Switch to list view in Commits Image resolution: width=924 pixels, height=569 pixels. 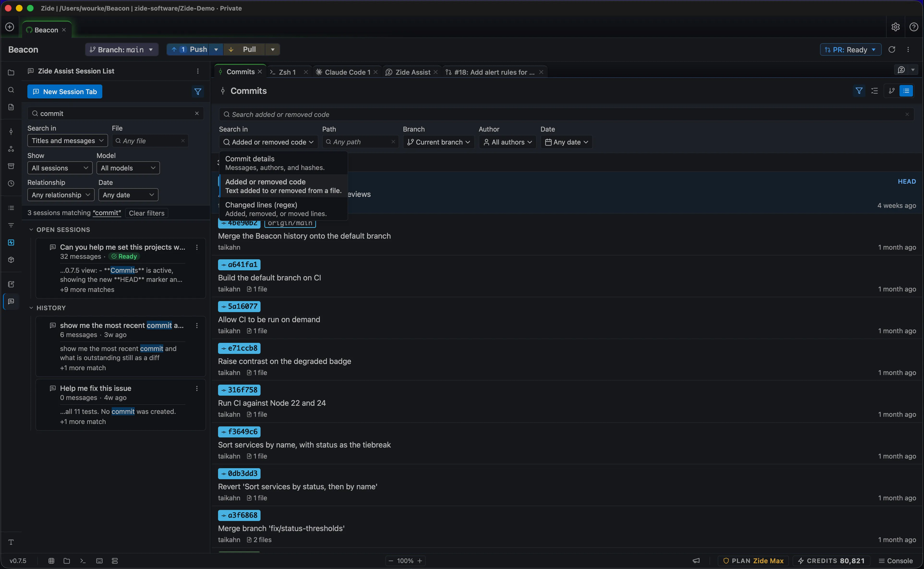point(906,91)
